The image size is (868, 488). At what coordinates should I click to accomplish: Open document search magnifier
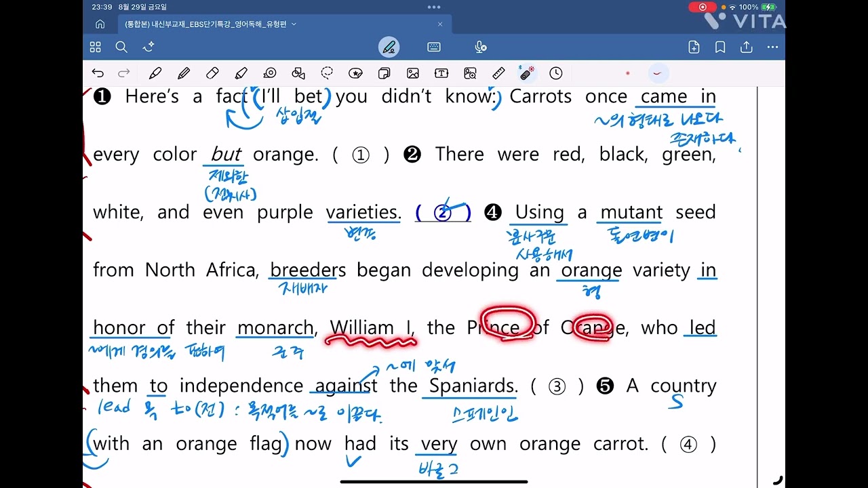click(x=121, y=47)
